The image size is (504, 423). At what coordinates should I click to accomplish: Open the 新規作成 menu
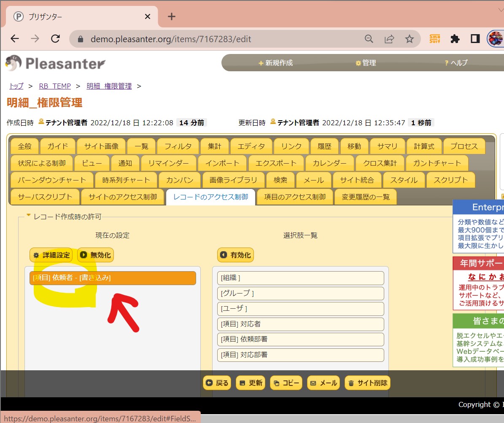(x=276, y=63)
